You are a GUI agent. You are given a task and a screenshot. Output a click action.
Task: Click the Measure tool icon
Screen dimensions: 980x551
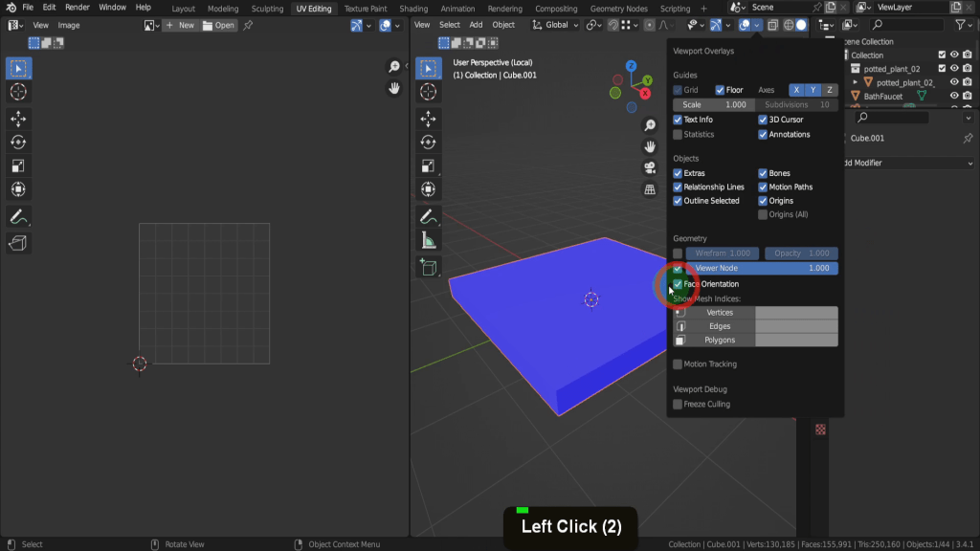428,241
